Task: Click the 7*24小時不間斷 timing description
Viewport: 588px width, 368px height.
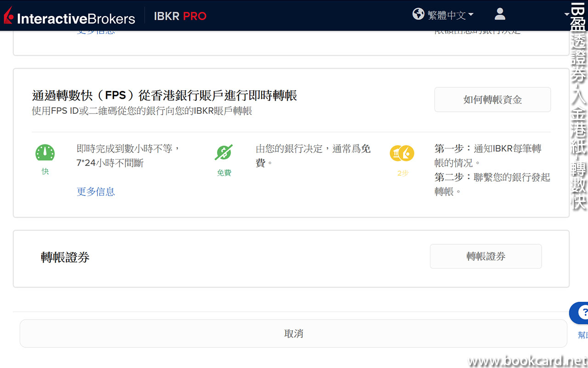Action: click(x=110, y=163)
